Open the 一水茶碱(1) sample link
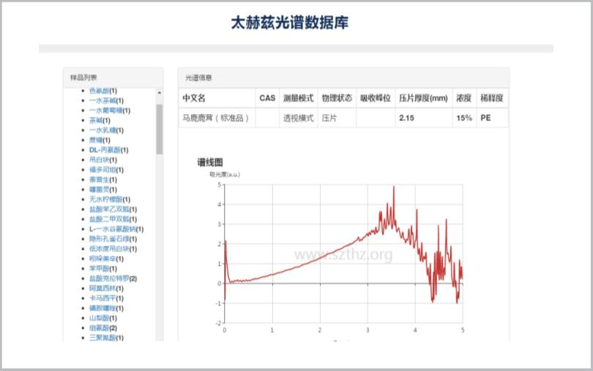This screenshot has width=593, height=371. click(106, 101)
